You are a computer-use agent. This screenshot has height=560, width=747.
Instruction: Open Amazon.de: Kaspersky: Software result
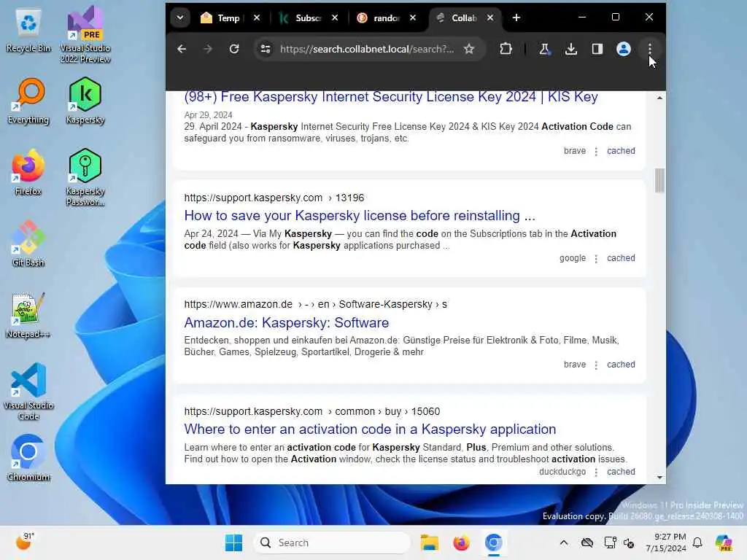click(x=286, y=322)
